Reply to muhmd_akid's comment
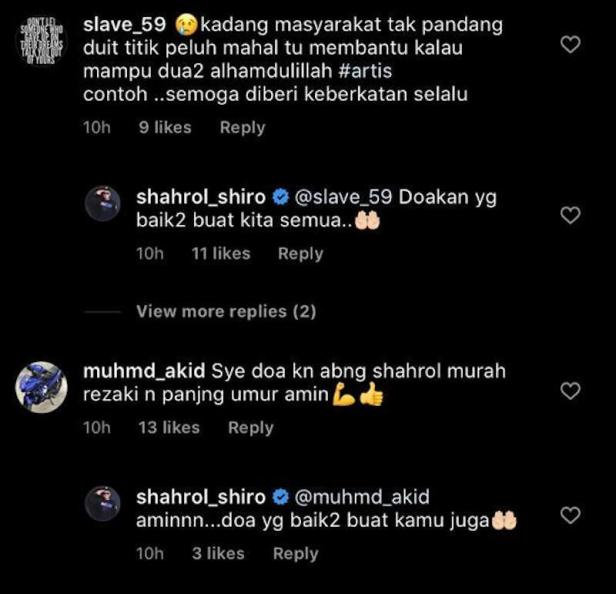The height and width of the screenshot is (594, 616). [251, 428]
